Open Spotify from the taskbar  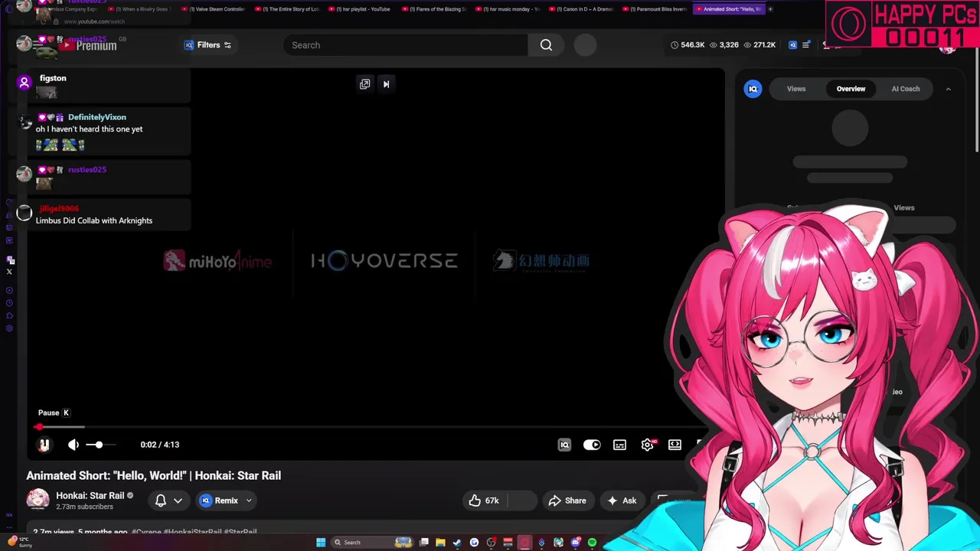click(x=592, y=543)
